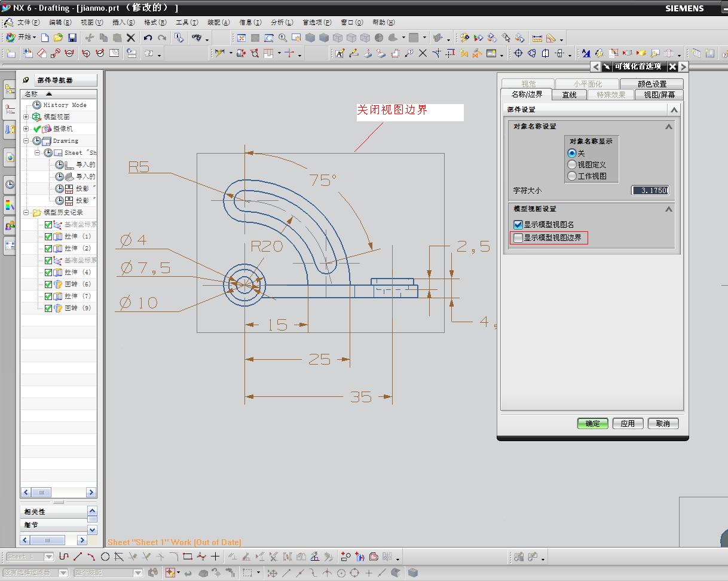This screenshot has height=581, width=728.
Task: Enable 显示模型视图边界 checkbox
Action: click(x=518, y=238)
